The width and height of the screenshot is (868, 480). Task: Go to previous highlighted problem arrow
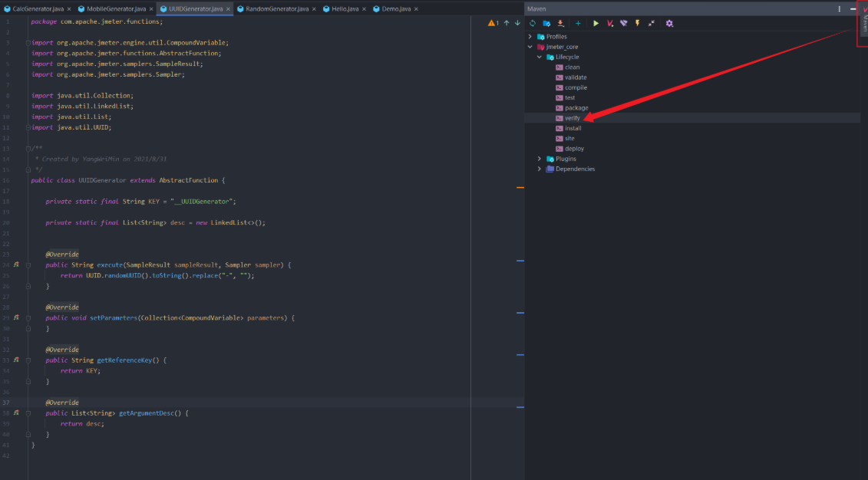tap(507, 23)
